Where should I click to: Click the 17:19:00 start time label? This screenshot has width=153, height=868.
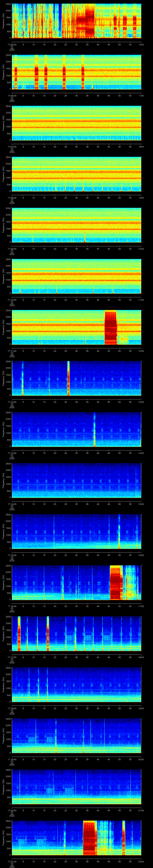(x=12, y=760)
